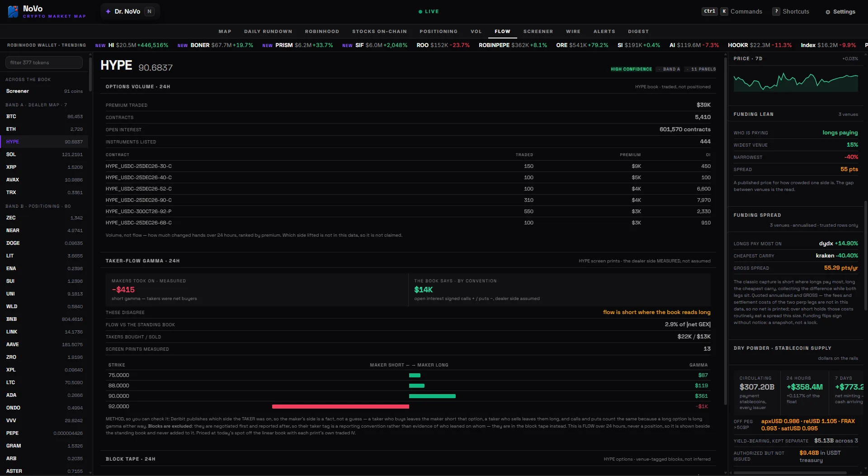The width and height of the screenshot is (868, 476).
Task: Click the K key badge
Action: tap(724, 11)
